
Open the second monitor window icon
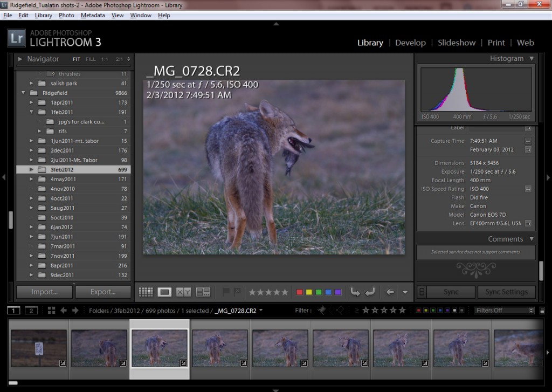[31, 310]
